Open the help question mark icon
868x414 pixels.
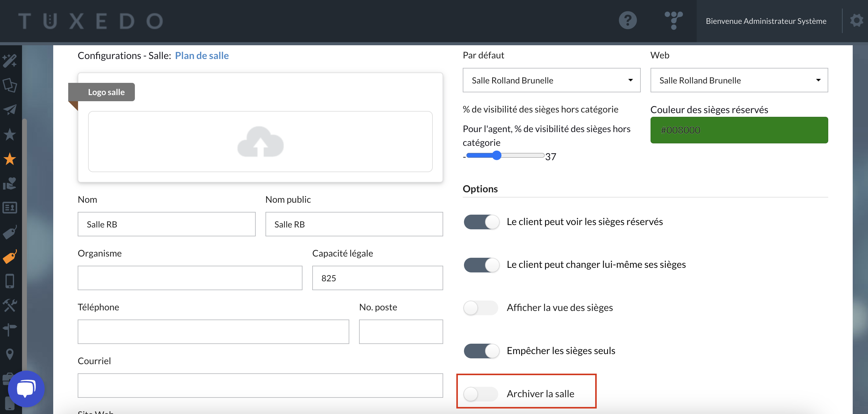[x=627, y=20]
